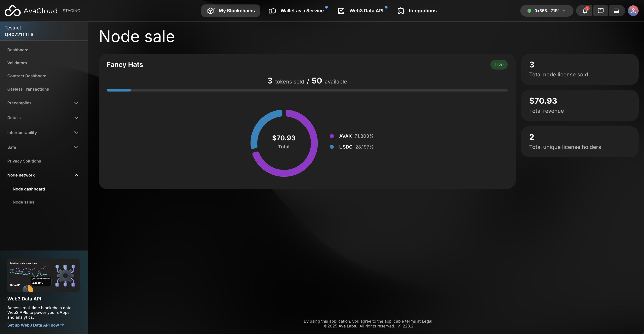Viewport: 644px width, 334px height.
Task: Open the Legal terms link
Action: click(427, 321)
